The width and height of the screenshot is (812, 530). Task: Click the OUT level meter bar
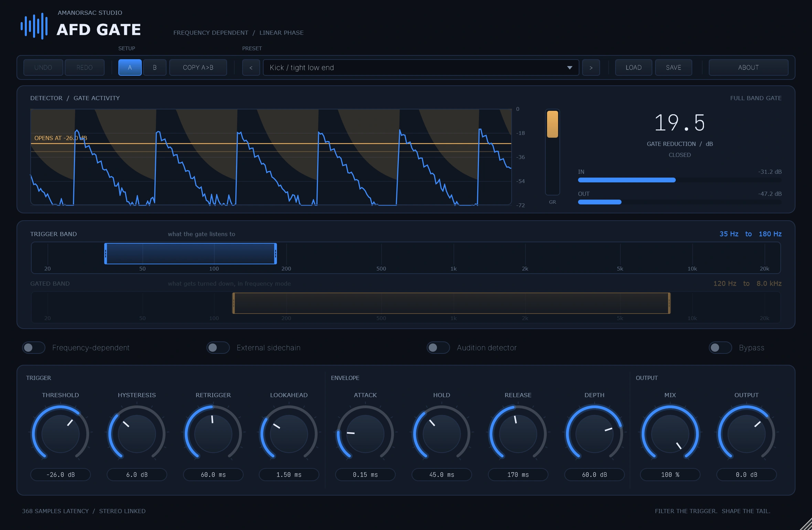click(680, 202)
